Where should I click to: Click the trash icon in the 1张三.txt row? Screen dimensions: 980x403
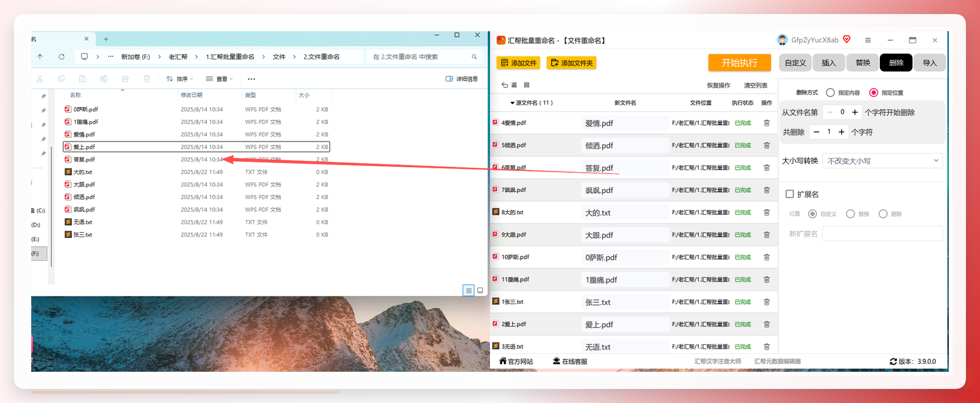767,302
